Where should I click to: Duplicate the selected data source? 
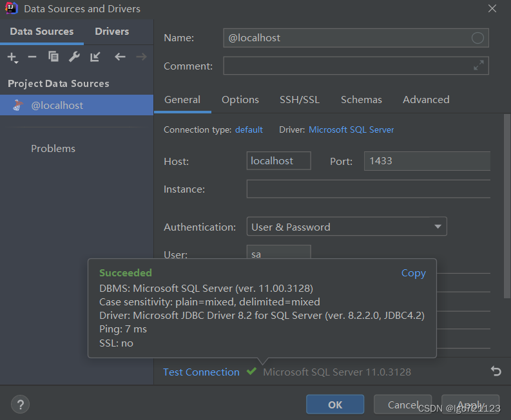coord(53,57)
